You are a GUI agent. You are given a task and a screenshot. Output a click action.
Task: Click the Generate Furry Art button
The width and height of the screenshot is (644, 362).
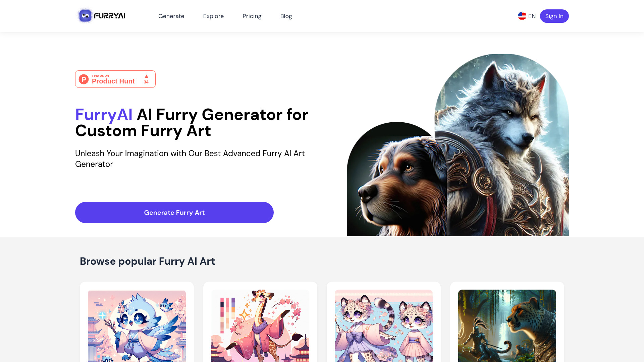coord(174,212)
